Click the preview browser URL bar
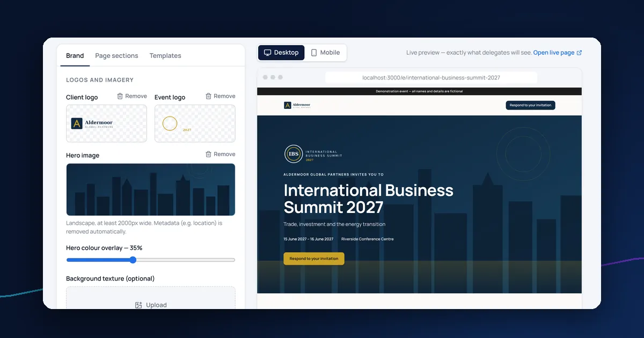The height and width of the screenshot is (338, 644). (x=431, y=78)
